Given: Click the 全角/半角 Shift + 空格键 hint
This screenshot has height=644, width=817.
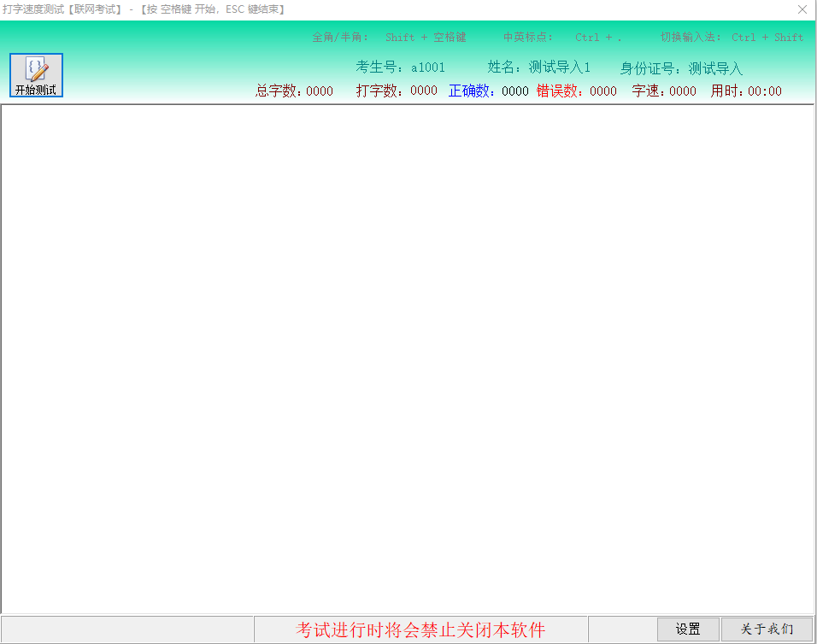Looking at the screenshot, I should [x=389, y=38].
